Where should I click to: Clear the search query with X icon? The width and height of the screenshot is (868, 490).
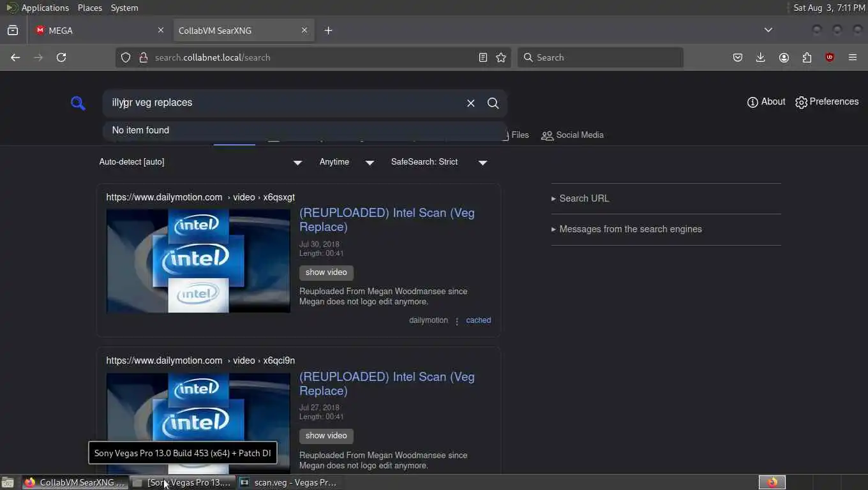pyautogui.click(x=470, y=103)
